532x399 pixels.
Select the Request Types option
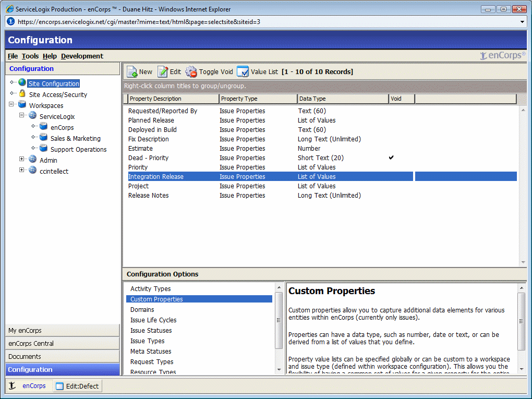[x=199, y=361]
